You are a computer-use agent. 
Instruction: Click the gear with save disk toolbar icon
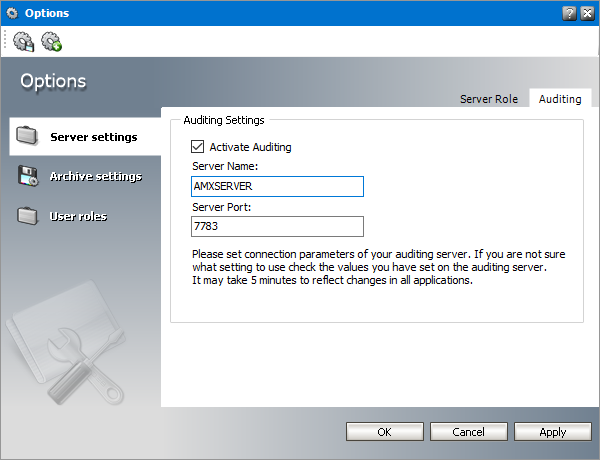pos(24,41)
